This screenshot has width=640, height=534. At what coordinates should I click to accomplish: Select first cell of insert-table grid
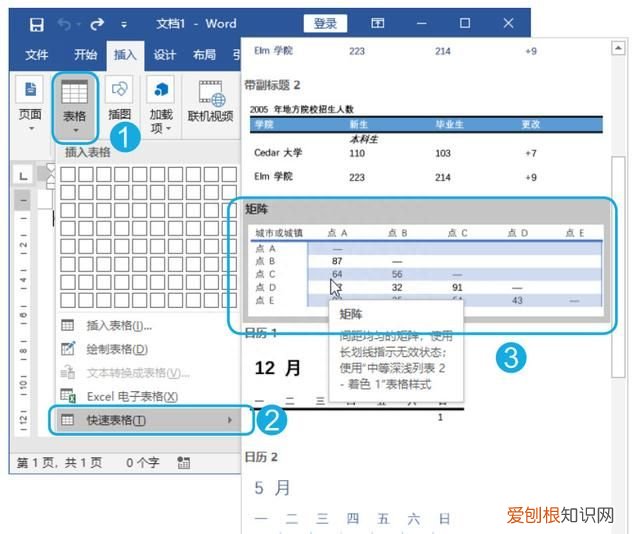(68, 174)
